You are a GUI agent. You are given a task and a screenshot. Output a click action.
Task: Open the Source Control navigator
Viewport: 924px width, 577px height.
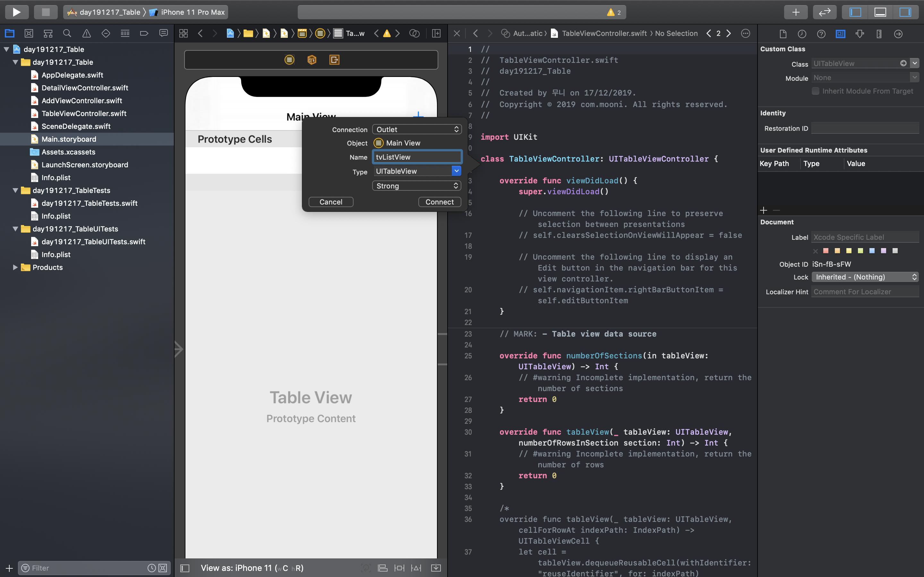(29, 34)
